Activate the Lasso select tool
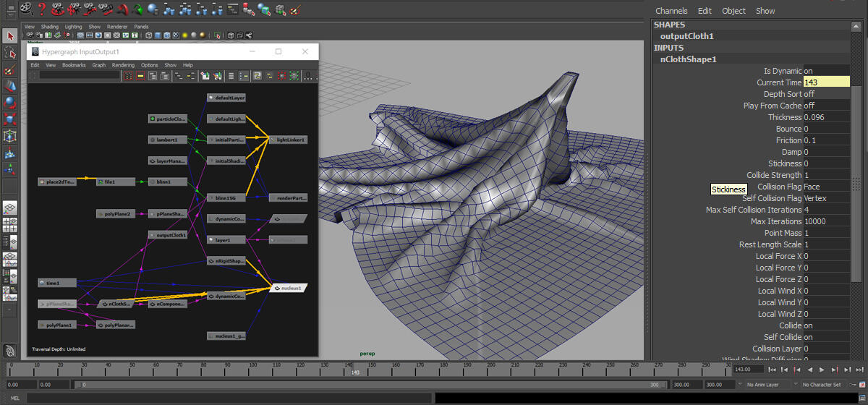 tap(10, 53)
